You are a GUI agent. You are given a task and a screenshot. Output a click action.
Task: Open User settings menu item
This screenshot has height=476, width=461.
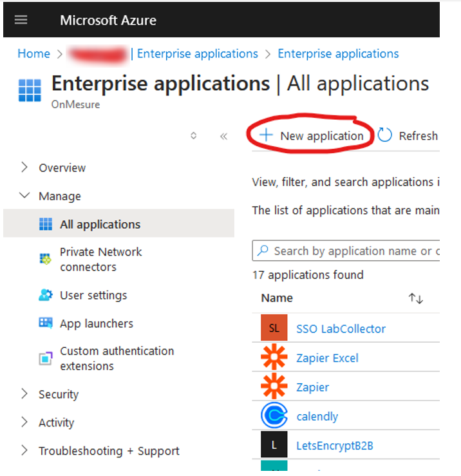pyautogui.click(x=93, y=296)
